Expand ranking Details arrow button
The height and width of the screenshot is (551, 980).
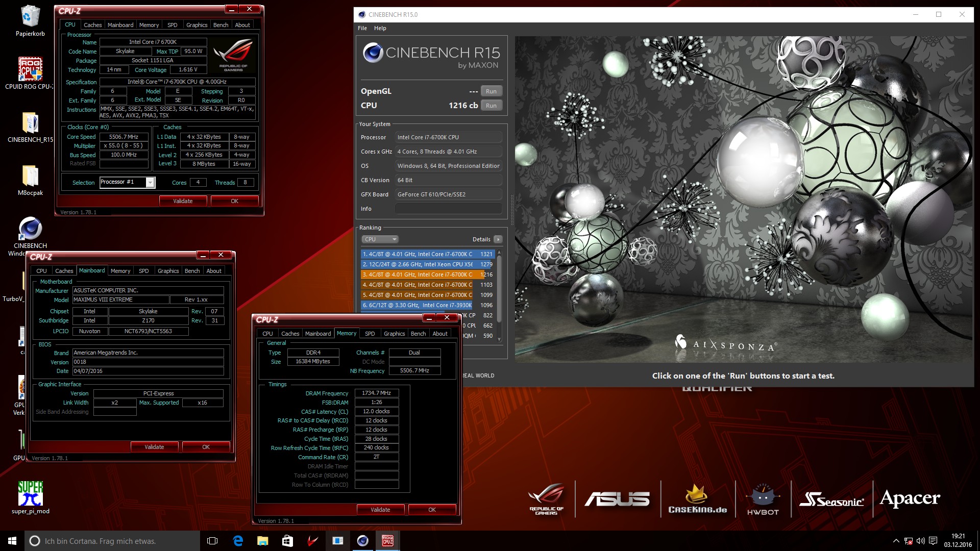click(498, 239)
